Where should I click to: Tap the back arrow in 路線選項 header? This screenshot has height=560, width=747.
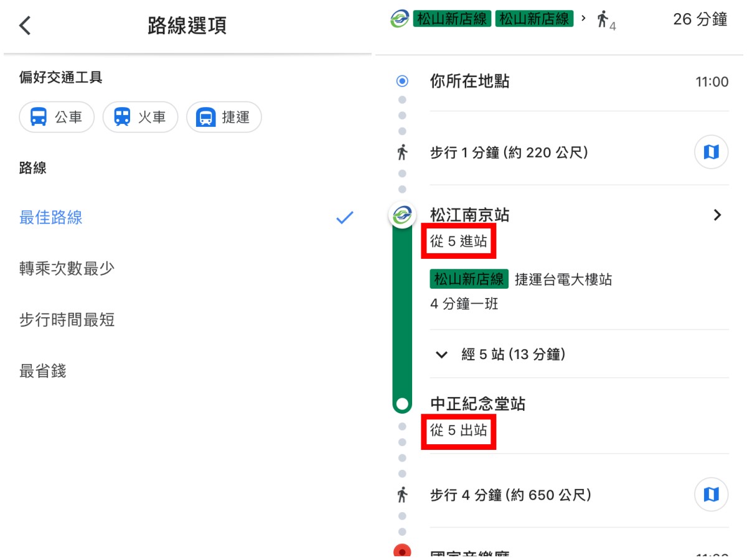tap(25, 26)
